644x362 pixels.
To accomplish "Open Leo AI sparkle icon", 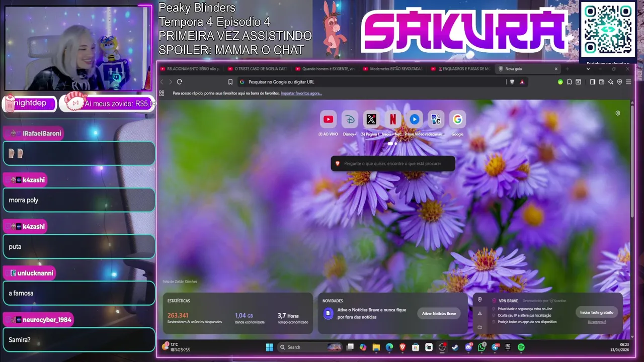I will click(611, 82).
